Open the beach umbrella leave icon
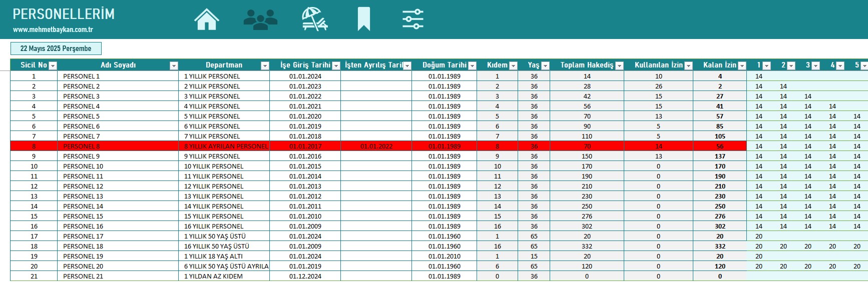The width and height of the screenshot is (868, 282). point(314,19)
